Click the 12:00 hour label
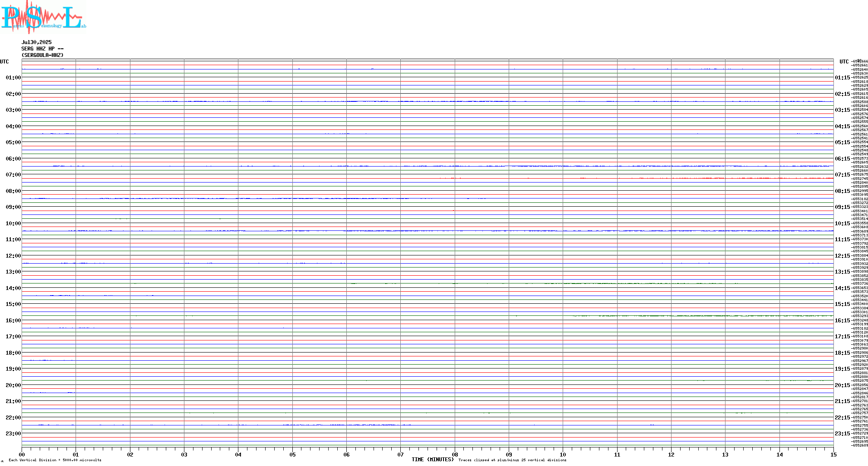 click(13, 256)
